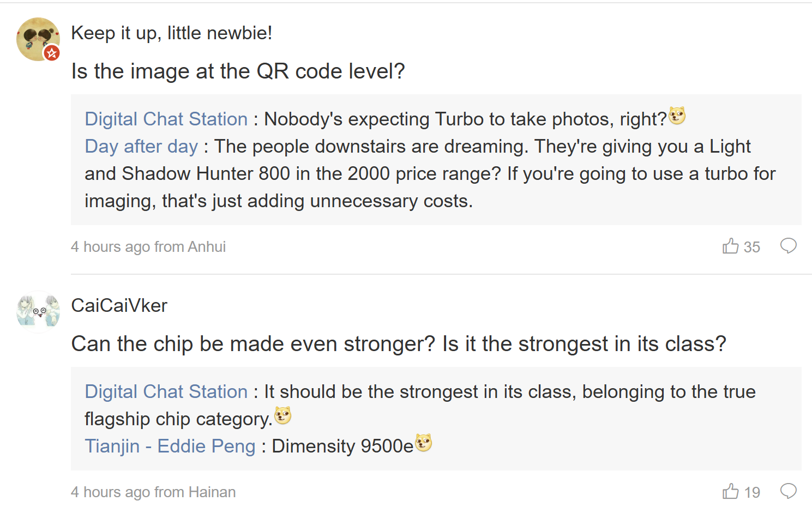Visit the "Day after day" user profile

(141, 146)
